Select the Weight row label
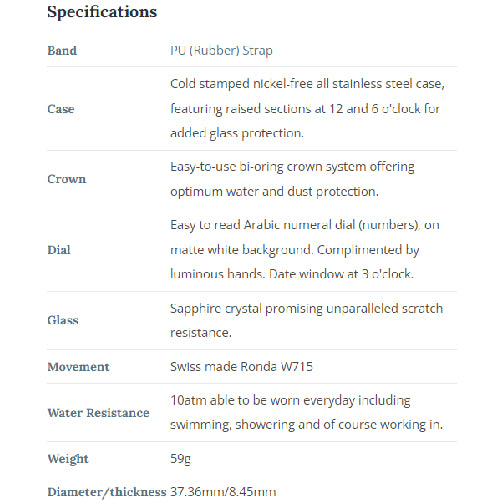This screenshot has height=500, width=500. (68, 459)
